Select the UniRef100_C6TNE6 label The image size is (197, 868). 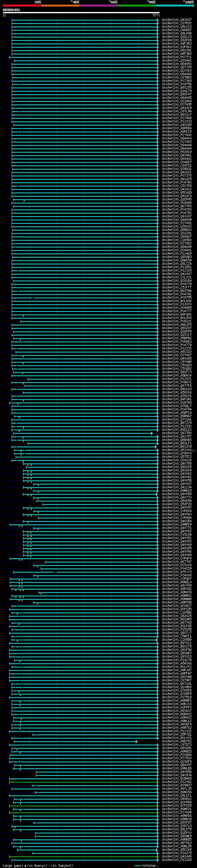(x=176, y=78)
